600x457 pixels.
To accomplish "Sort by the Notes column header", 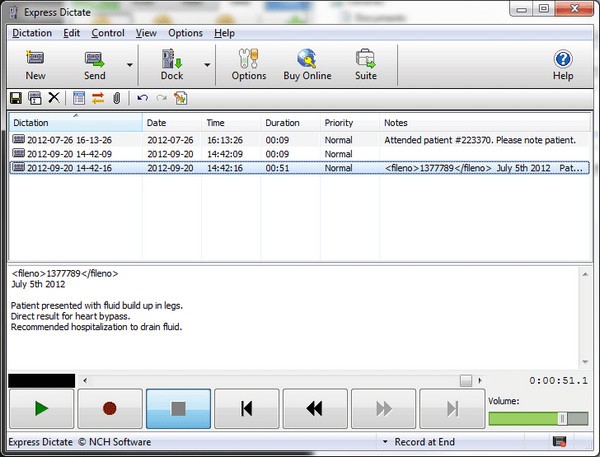I will [485, 123].
